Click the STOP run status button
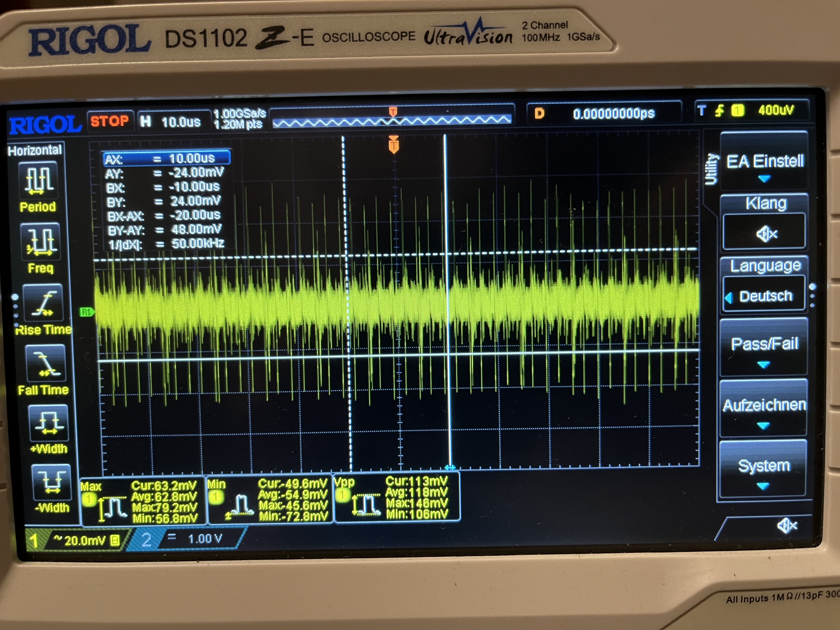840x630 pixels. click(x=109, y=121)
